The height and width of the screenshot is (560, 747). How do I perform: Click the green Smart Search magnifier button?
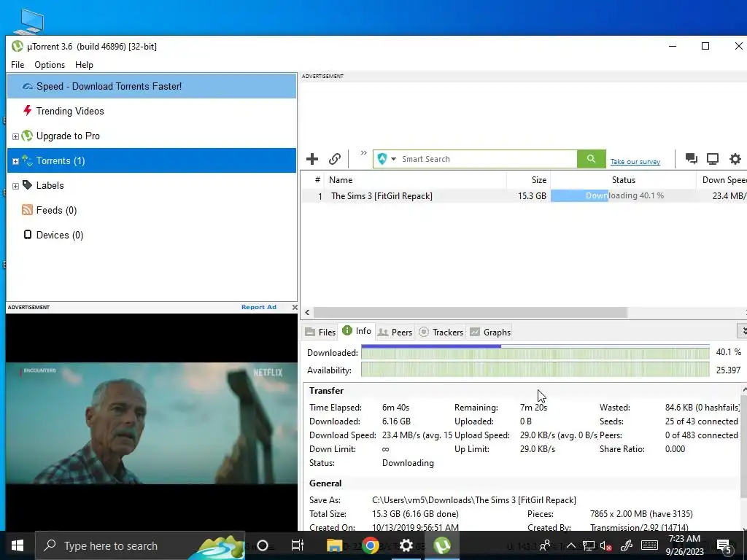coord(591,159)
